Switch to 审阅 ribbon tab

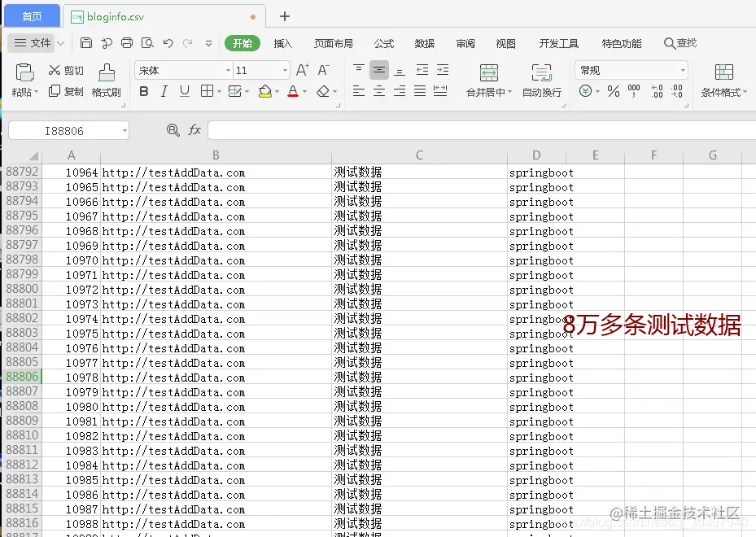click(465, 43)
